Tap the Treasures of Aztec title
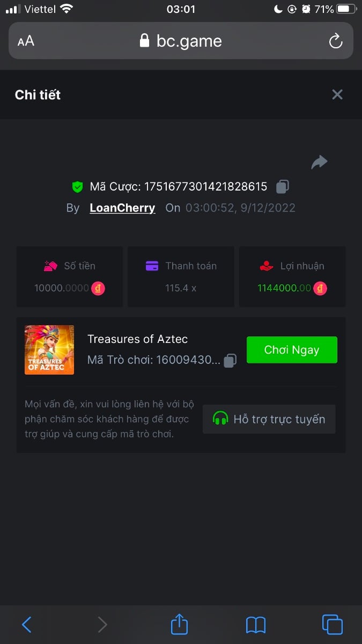Screen dimensions: 362x644 (x=138, y=339)
